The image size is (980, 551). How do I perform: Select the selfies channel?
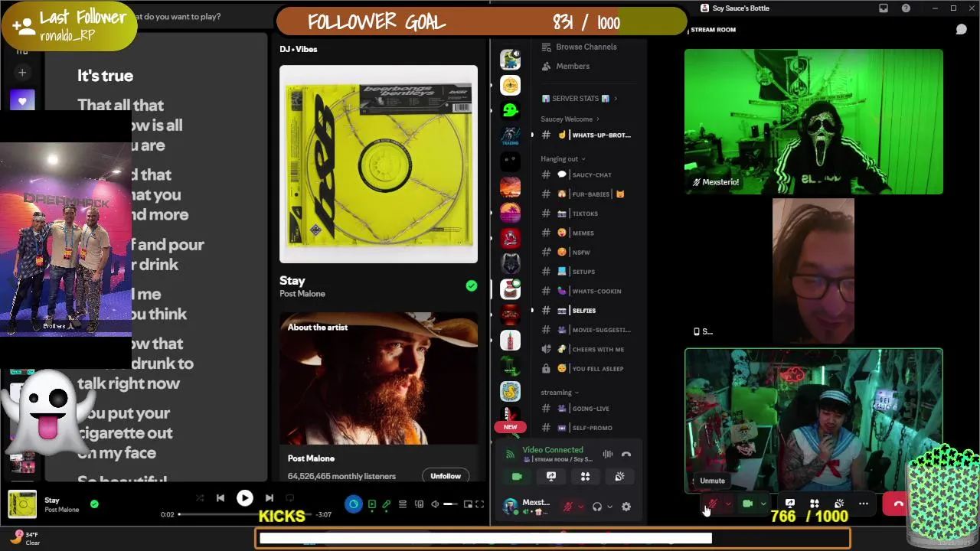click(x=588, y=311)
